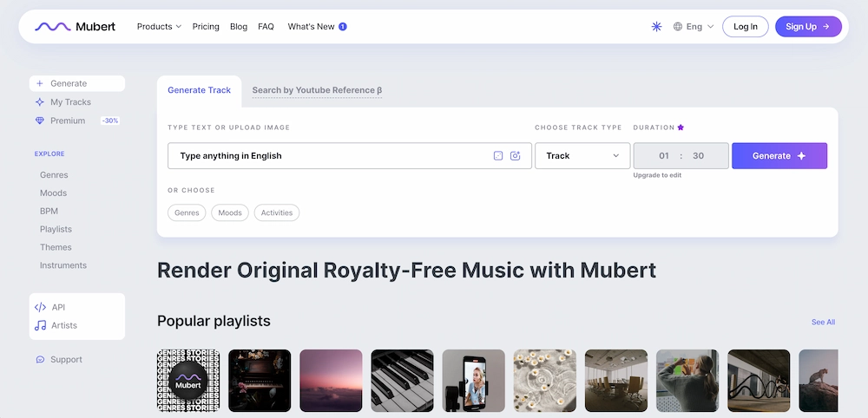Open the Mubert Genres Stories playlist thumbnail
Image resolution: width=868 pixels, height=418 pixels.
188,381
